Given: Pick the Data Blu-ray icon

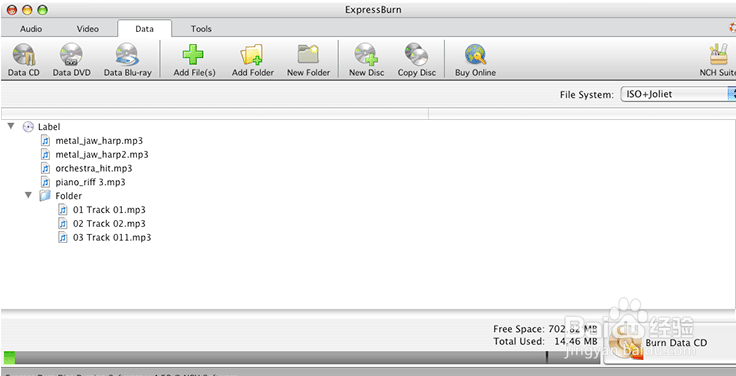Looking at the screenshot, I should pos(127,55).
